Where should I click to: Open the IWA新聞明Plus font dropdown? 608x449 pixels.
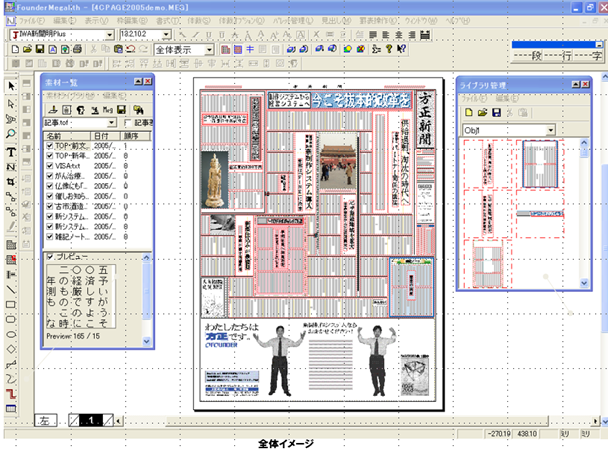coord(110,35)
